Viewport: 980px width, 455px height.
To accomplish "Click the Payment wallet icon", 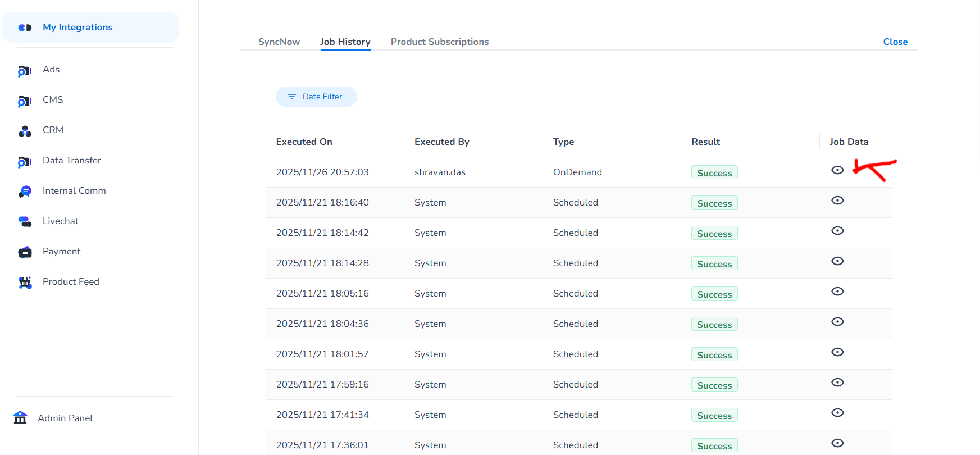I will click(x=25, y=252).
